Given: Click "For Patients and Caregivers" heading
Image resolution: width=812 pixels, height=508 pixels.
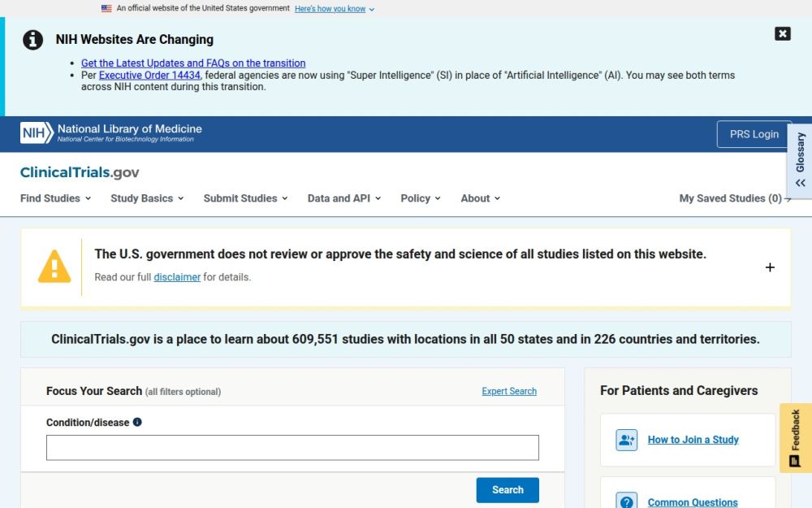Looking at the screenshot, I should [679, 391].
